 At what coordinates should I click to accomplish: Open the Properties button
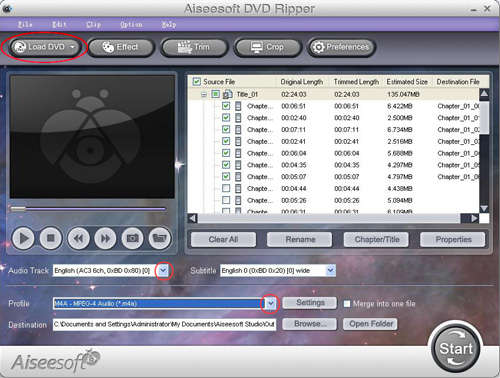[453, 239]
